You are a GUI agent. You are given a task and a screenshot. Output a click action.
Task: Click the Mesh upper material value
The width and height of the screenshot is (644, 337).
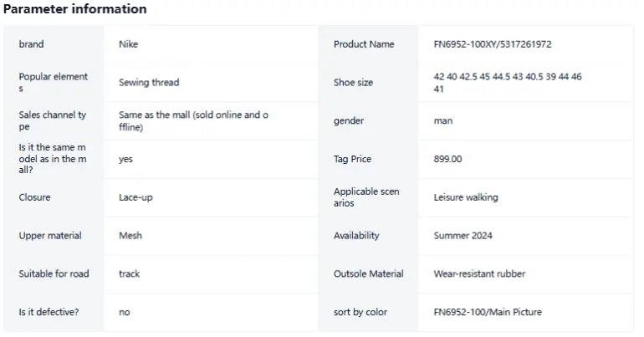point(130,235)
